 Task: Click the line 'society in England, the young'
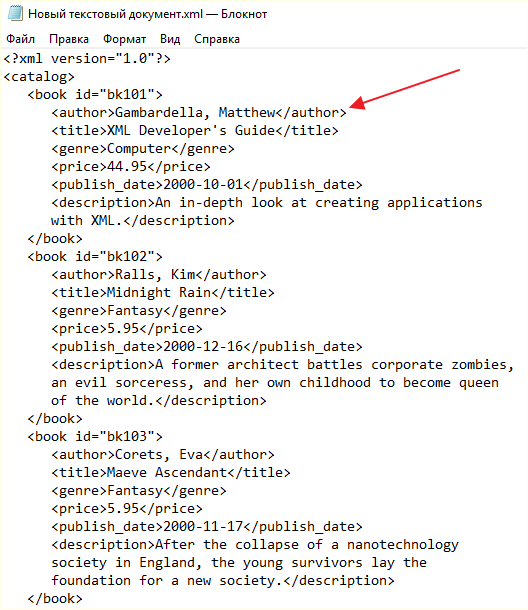239,563
